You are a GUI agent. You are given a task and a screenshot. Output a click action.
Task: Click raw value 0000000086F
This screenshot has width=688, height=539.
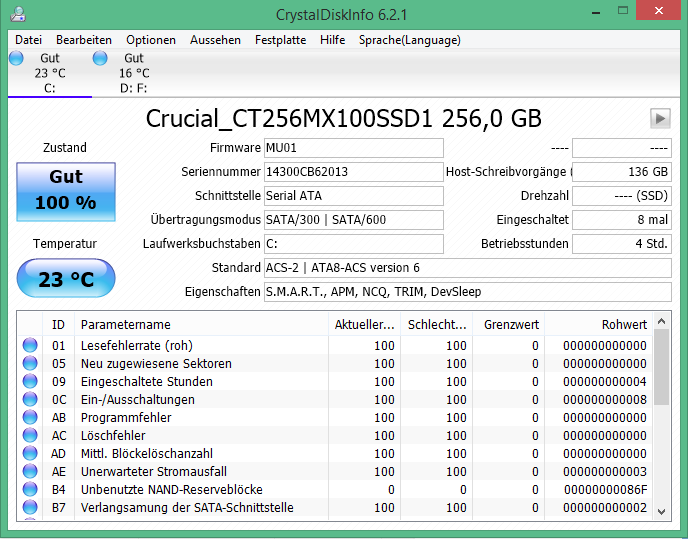pos(606,489)
